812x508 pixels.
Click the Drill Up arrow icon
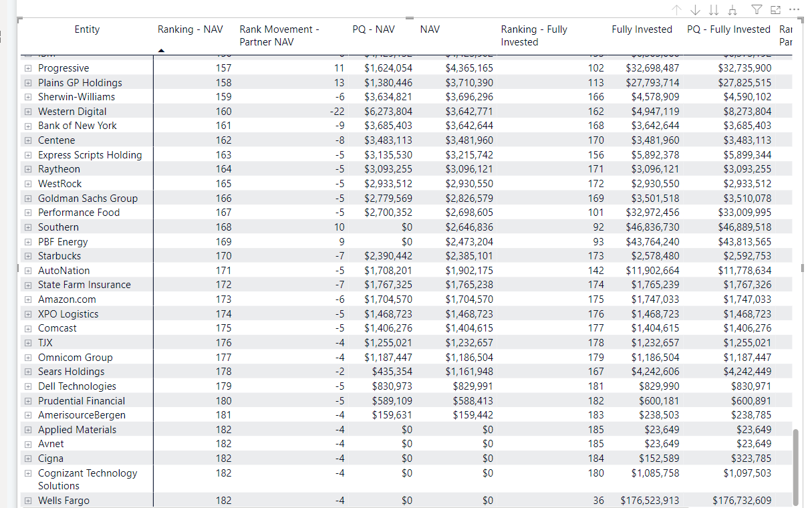(x=677, y=10)
